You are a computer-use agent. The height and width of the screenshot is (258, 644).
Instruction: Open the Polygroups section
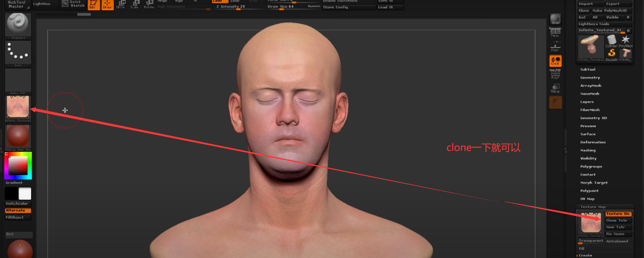tap(591, 166)
